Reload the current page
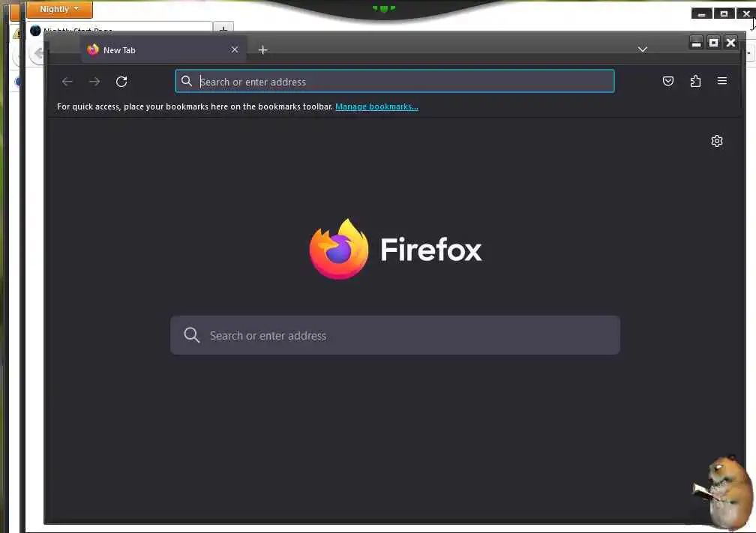The image size is (756, 533). (121, 82)
